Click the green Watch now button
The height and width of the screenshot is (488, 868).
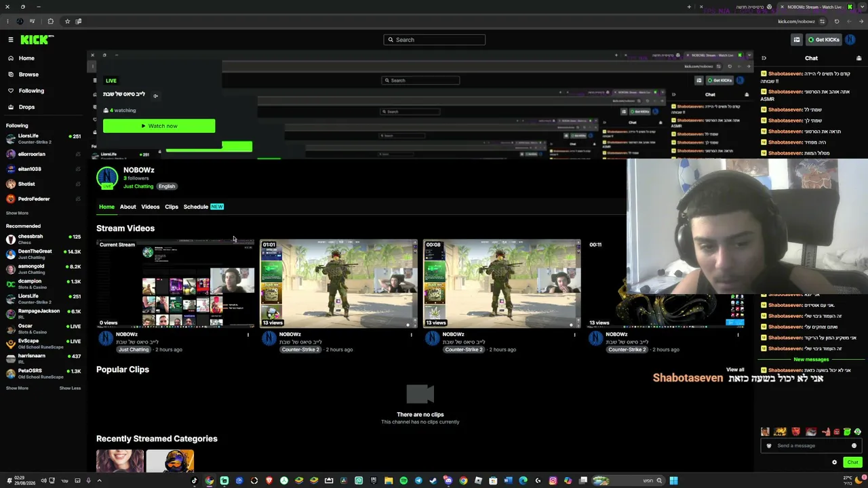point(159,126)
